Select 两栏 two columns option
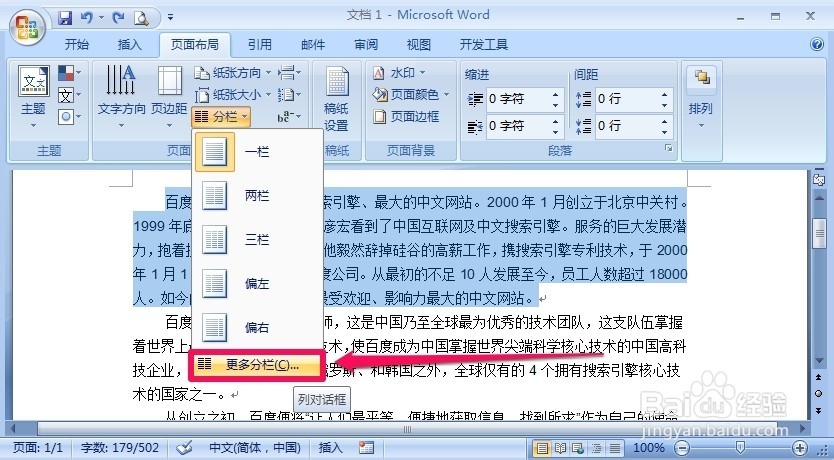834x460 pixels. tap(257, 196)
